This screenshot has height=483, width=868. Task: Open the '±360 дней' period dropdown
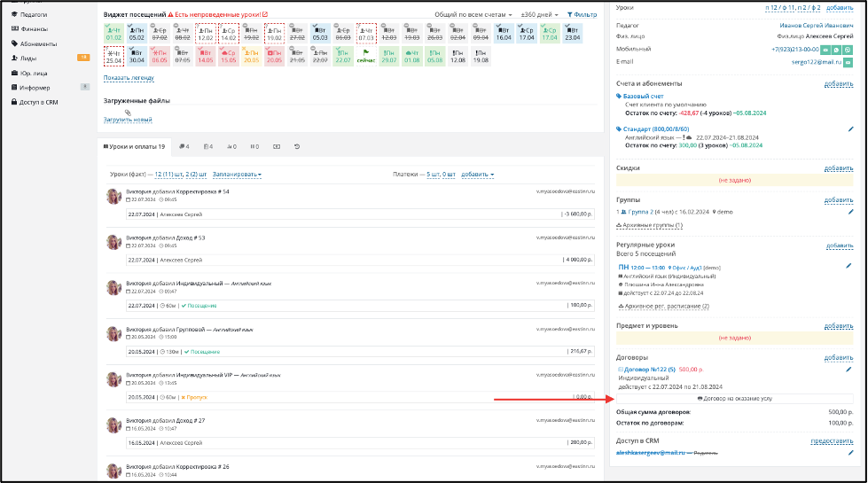539,15
